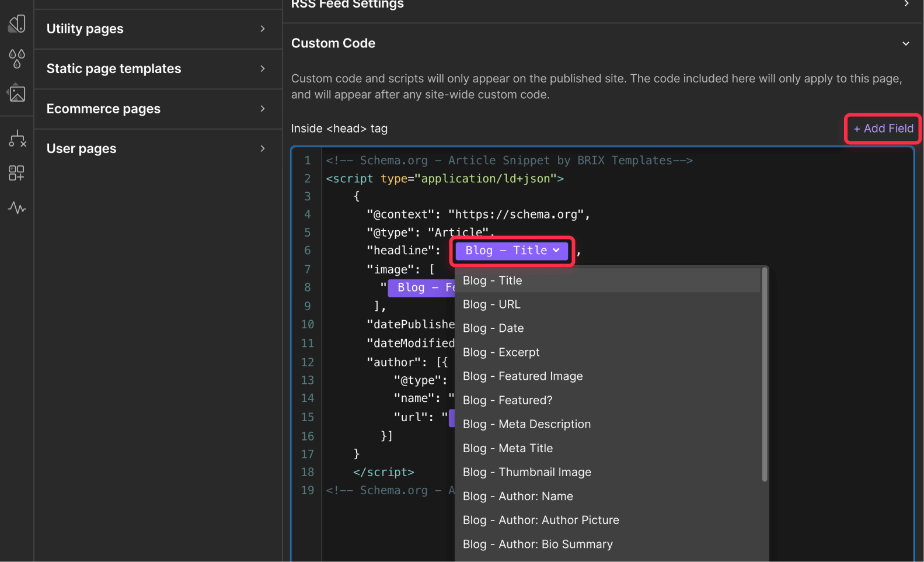Click the "author": [{ code line
The image size is (924, 562).
click(x=407, y=362)
